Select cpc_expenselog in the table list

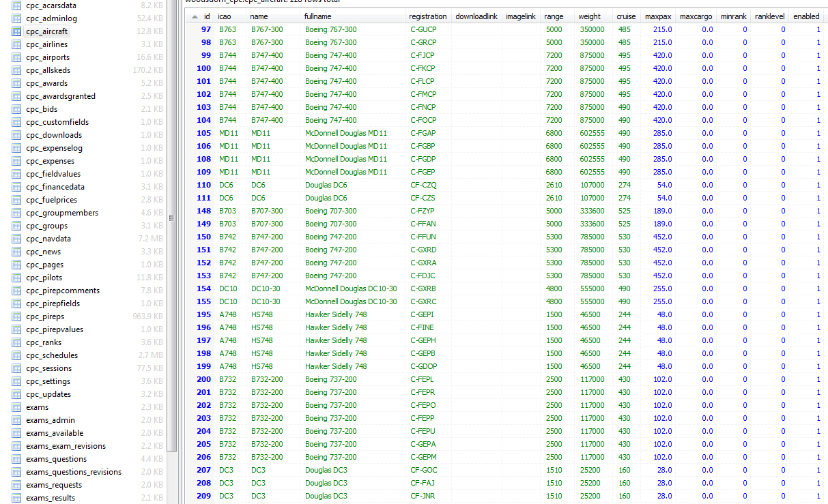tap(54, 148)
